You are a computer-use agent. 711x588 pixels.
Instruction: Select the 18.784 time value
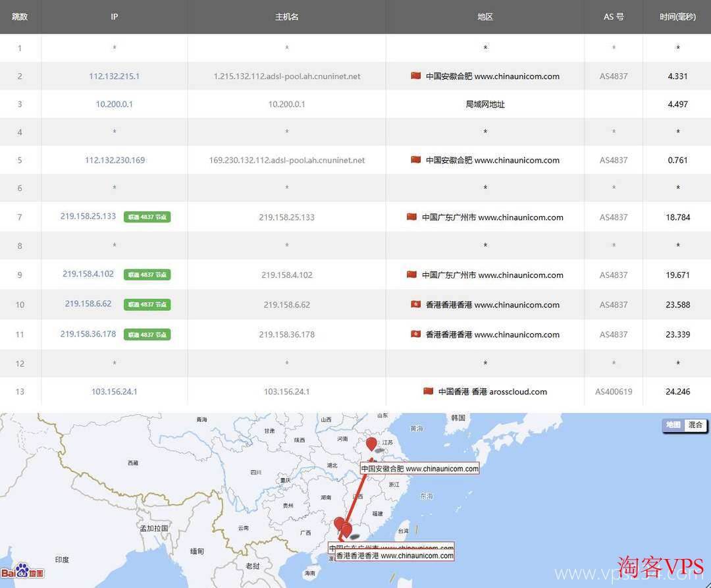coord(677,217)
